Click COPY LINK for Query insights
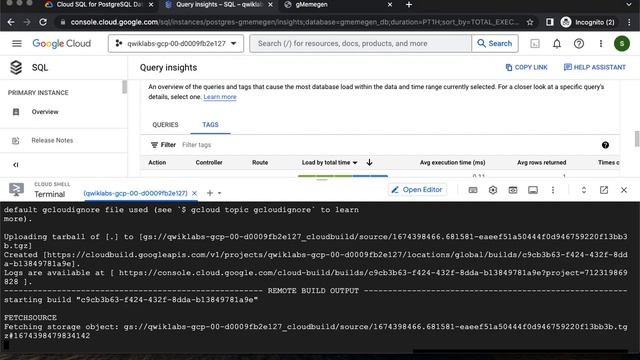 527,67
